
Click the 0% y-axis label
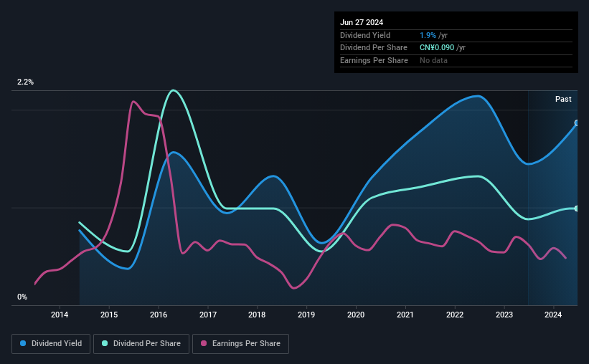point(22,297)
